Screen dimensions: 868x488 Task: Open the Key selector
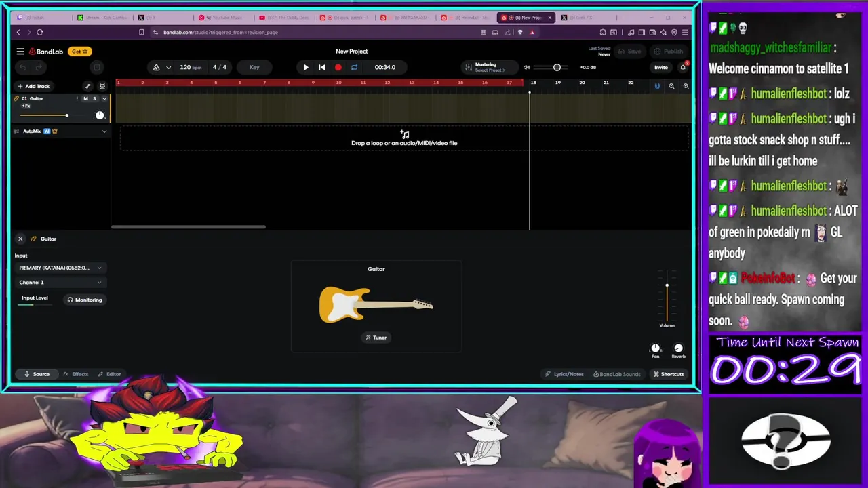click(254, 67)
